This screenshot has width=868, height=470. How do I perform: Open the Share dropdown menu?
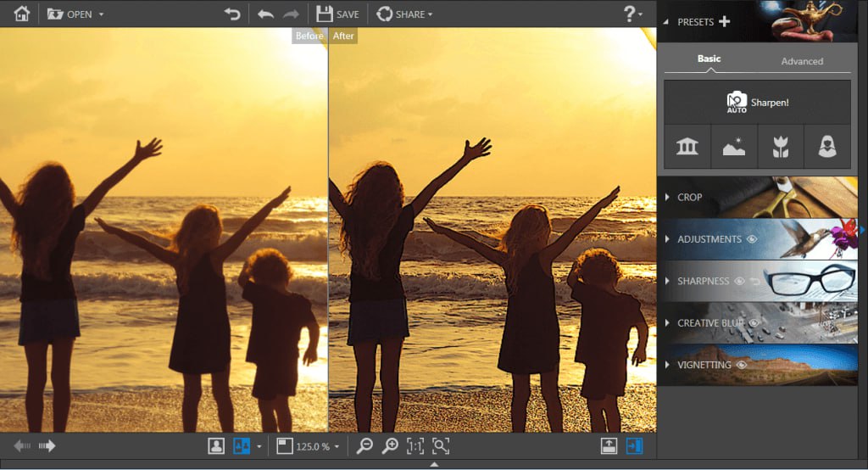404,14
